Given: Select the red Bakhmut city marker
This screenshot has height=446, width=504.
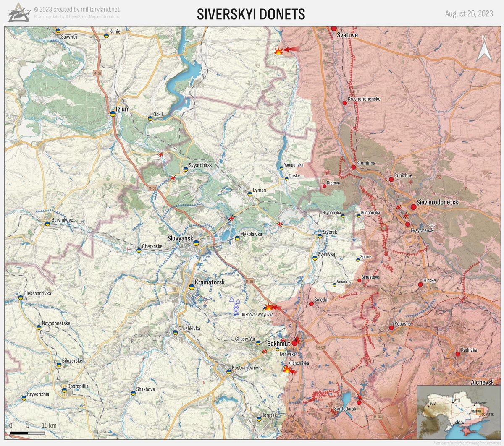Looking at the screenshot, I should coord(294,343).
